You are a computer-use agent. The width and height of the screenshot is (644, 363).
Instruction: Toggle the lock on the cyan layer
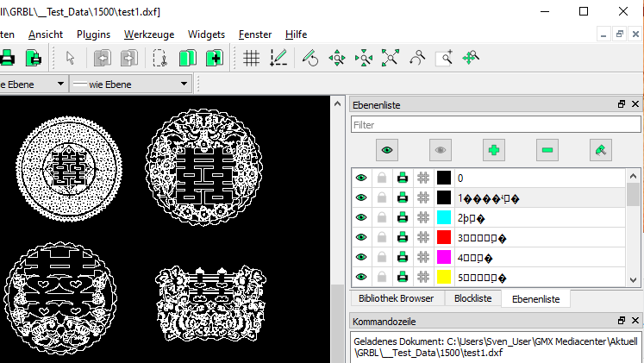coord(381,218)
